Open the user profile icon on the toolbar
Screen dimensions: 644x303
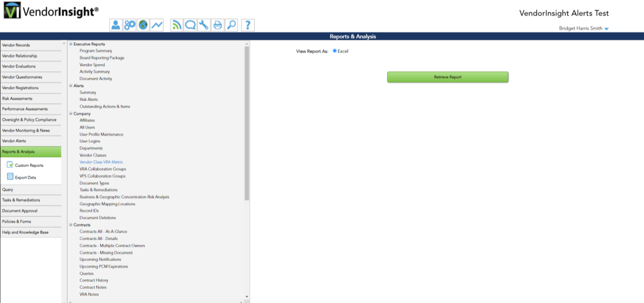point(116,25)
